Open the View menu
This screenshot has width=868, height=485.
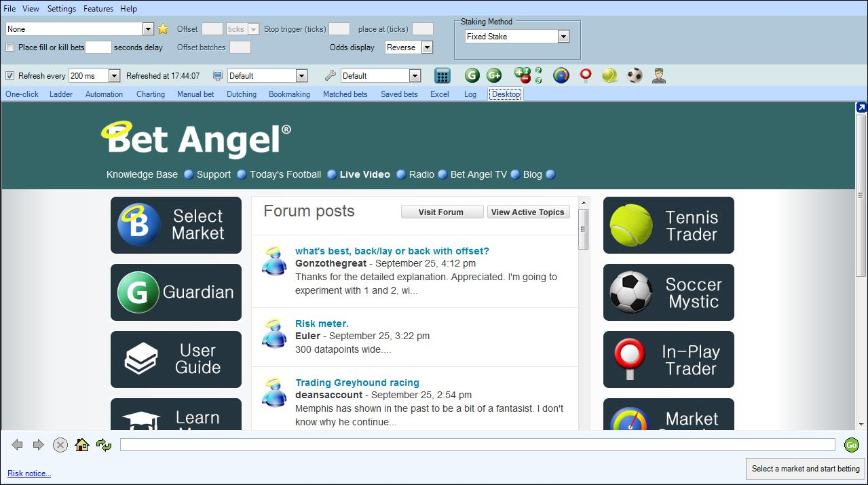(x=31, y=9)
